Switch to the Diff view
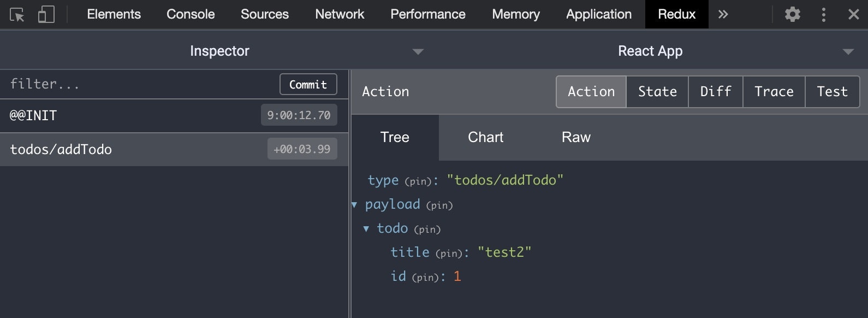 click(x=716, y=92)
